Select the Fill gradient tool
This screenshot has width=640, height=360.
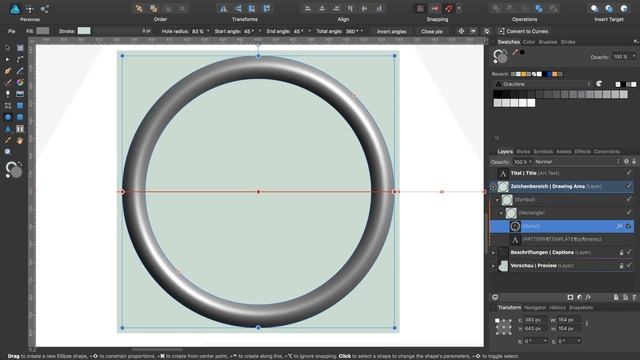20,82
